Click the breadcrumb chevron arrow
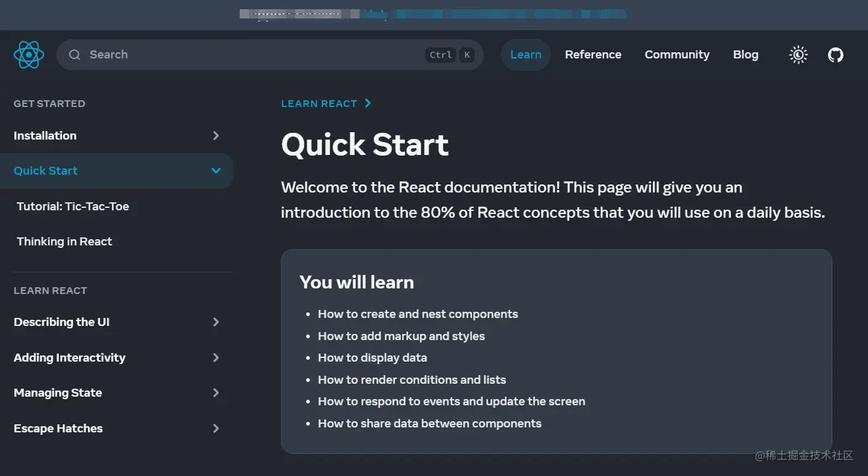Image resolution: width=868 pixels, height=476 pixels. click(368, 103)
